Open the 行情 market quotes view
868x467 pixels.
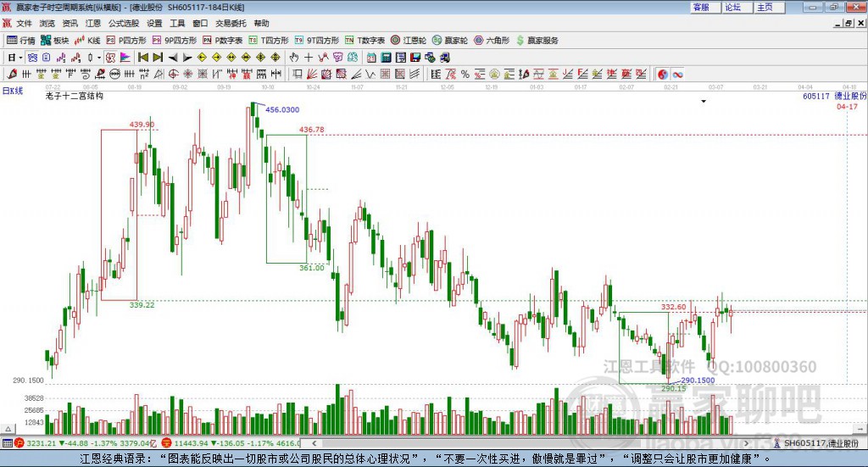21,41
